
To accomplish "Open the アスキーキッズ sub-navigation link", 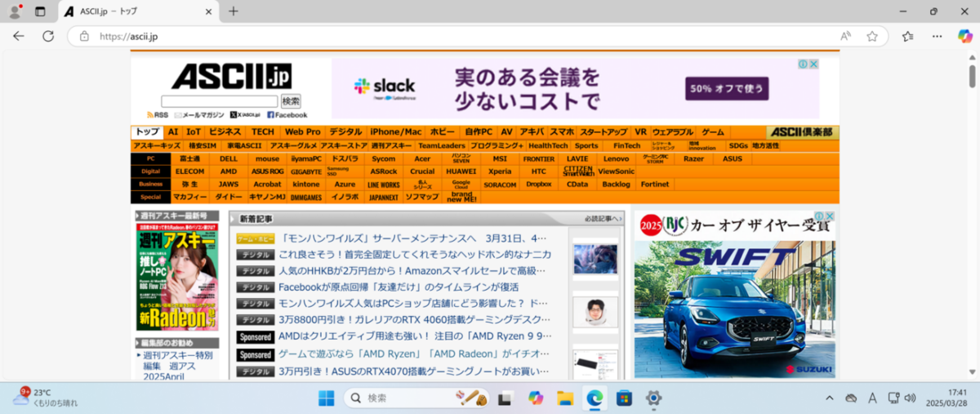I will [157, 145].
